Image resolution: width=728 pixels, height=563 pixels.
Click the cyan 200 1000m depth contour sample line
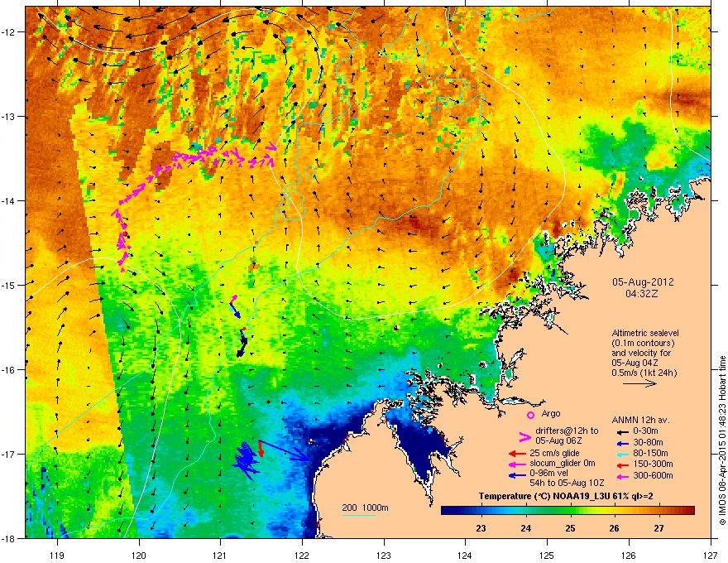pos(358,515)
